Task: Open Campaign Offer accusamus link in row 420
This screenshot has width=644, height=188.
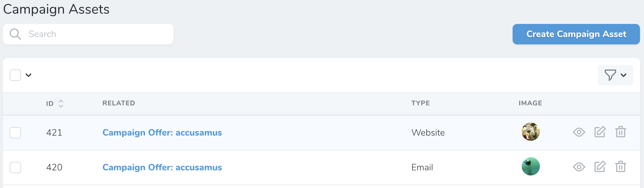Action: (162, 167)
